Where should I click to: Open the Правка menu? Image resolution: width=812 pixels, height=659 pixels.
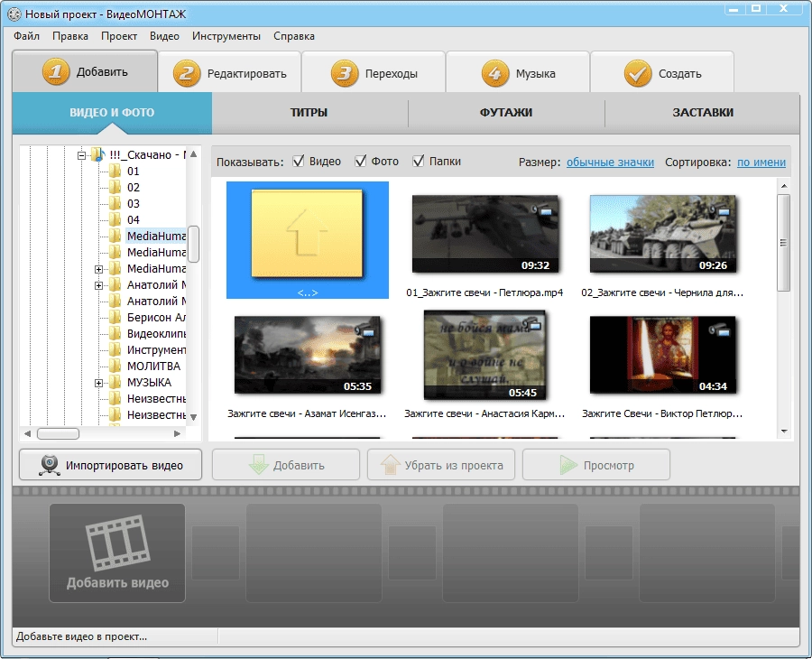coord(69,36)
